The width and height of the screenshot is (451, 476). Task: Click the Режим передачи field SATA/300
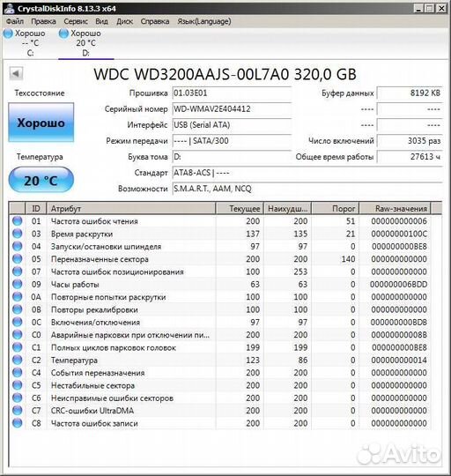click(232, 141)
